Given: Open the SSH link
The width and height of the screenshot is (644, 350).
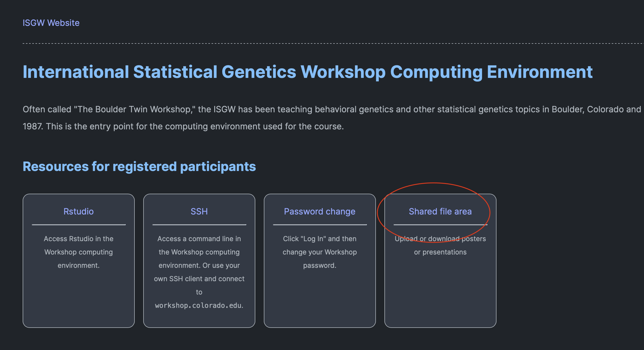Looking at the screenshot, I should click(199, 211).
